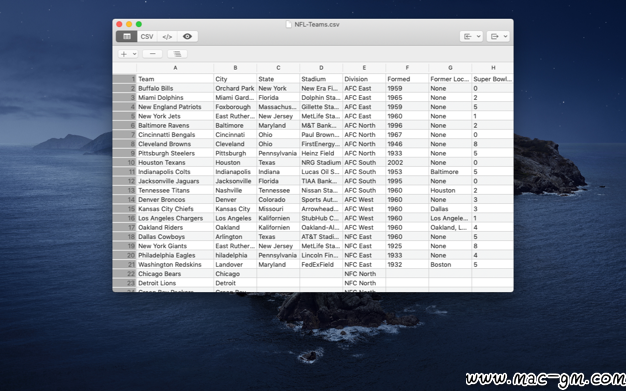
Task: Select row number 22 header
Action: coord(125,274)
